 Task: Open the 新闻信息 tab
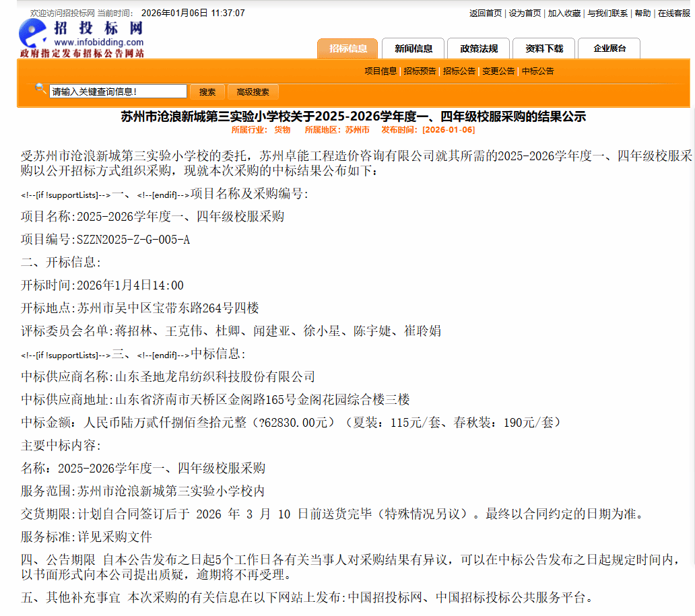pos(413,48)
